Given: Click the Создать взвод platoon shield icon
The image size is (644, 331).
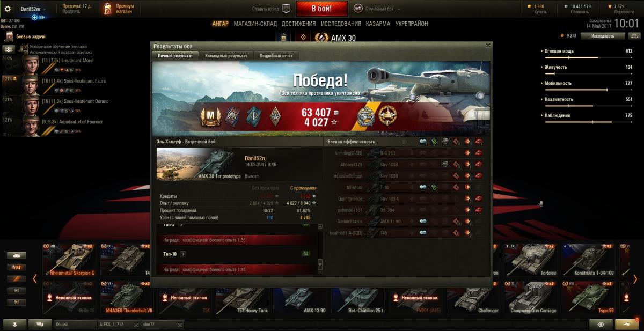Looking at the screenshot, I should click(x=286, y=9).
